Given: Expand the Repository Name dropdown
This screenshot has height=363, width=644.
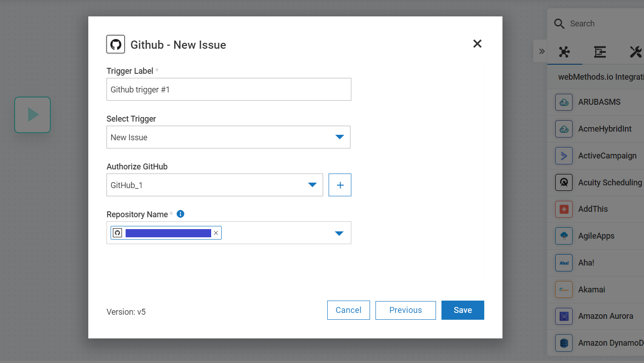Looking at the screenshot, I should pos(339,233).
